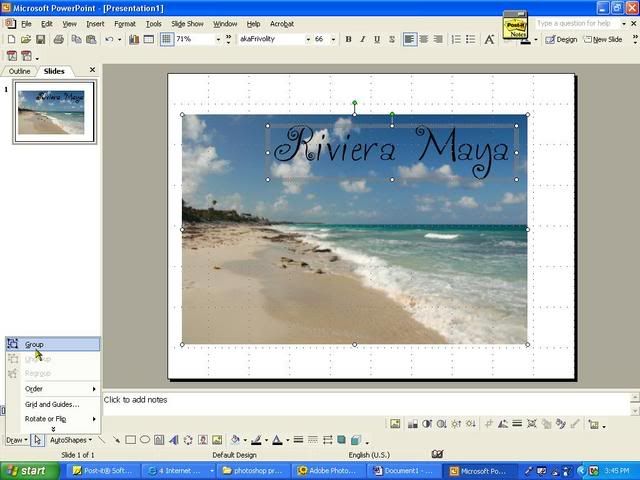The image size is (640, 480).
Task: Click the New Slide button
Action: point(603,40)
